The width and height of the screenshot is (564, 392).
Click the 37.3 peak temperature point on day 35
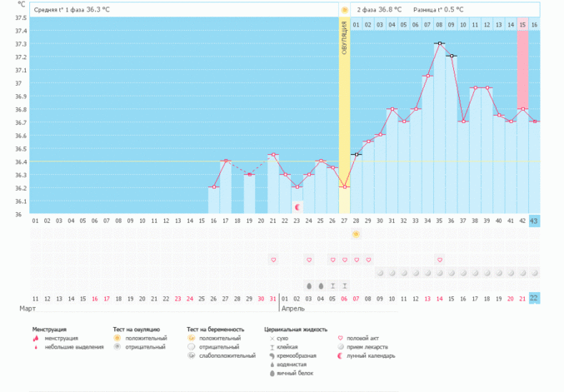point(440,43)
